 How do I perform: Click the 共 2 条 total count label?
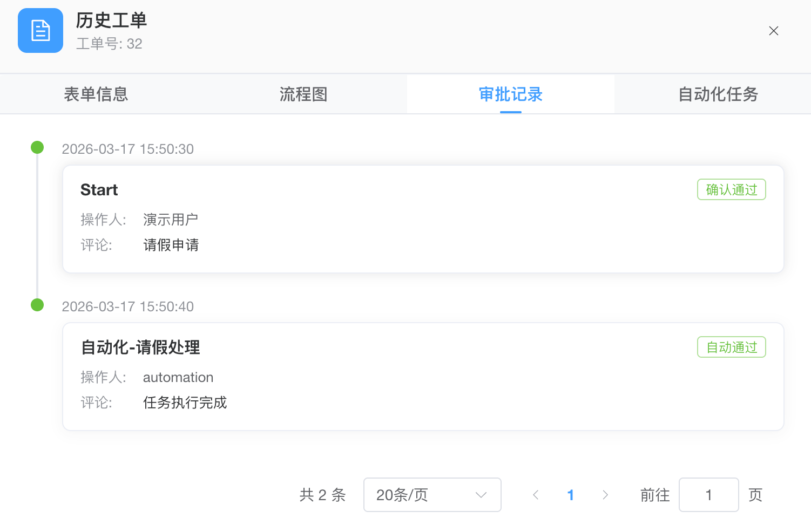tap(322, 495)
